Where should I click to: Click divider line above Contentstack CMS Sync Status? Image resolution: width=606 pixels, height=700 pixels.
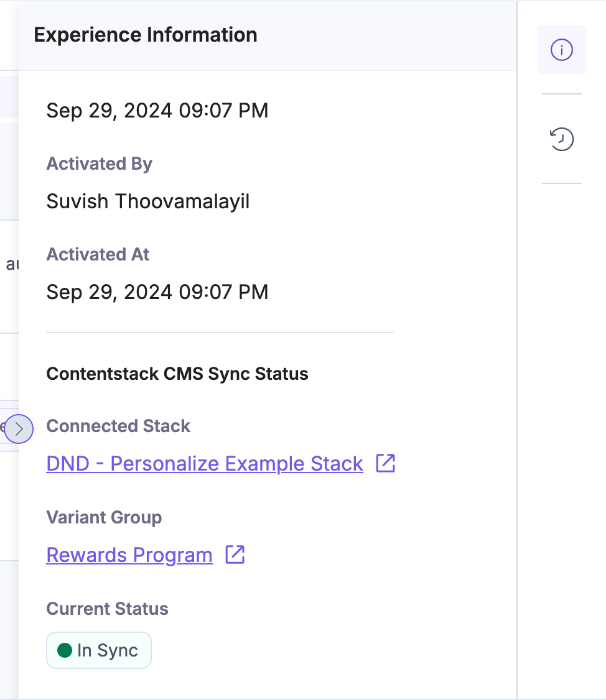pyautogui.click(x=220, y=333)
